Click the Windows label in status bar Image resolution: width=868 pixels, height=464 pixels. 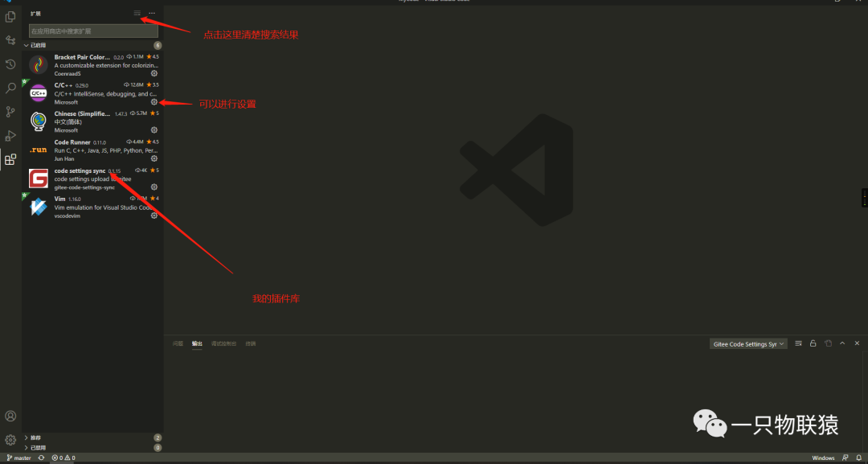pos(823,458)
